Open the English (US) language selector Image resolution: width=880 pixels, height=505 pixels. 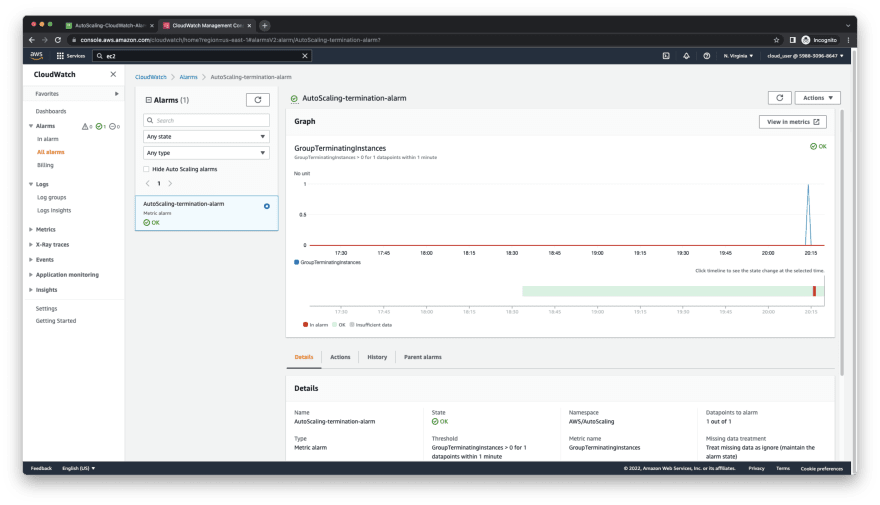[79, 468]
